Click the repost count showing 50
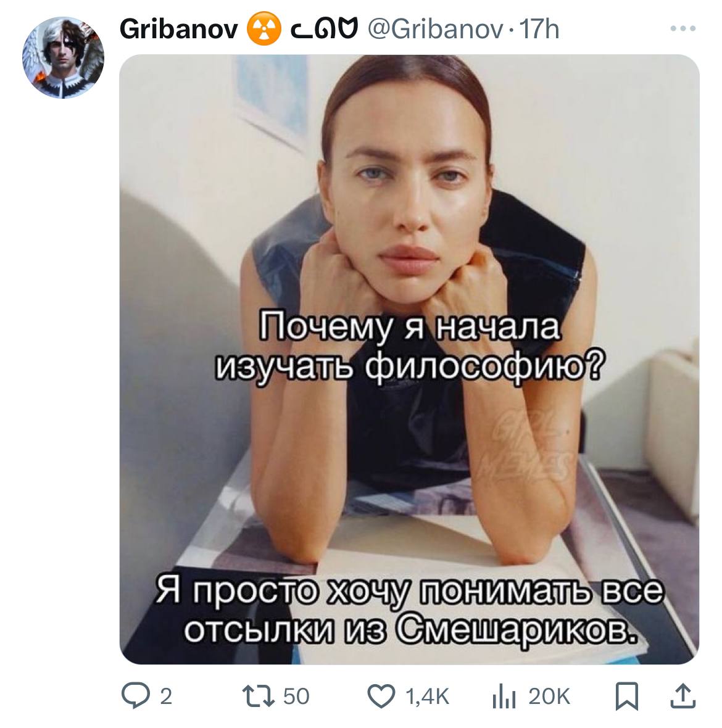 (x=296, y=697)
